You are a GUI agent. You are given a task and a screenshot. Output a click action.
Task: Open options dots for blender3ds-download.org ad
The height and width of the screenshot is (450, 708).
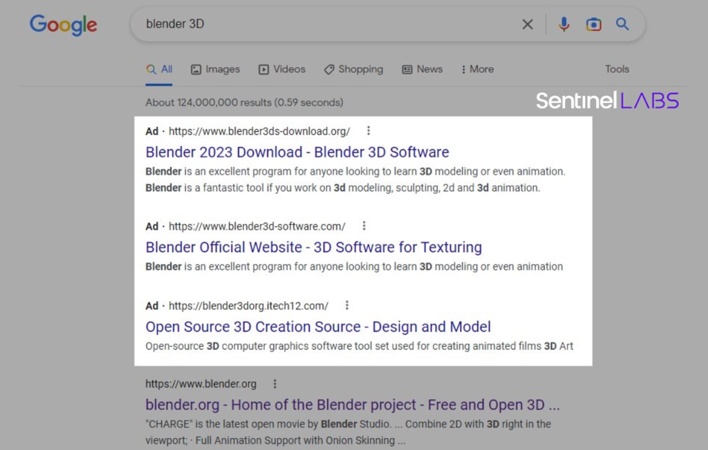coord(368,130)
